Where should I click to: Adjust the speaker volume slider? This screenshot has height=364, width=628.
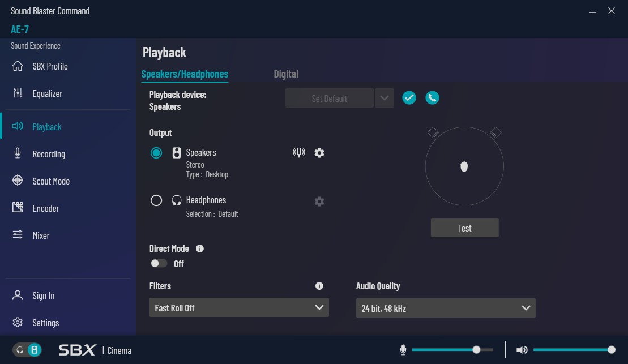[x=574, y=350]
